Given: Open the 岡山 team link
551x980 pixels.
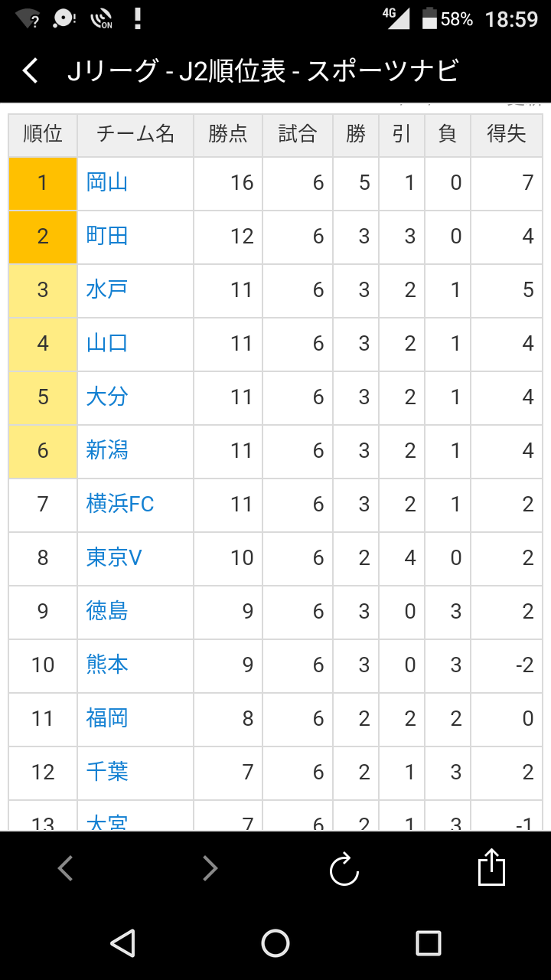Looking at the screenshot, I should (x=107, y=183).
